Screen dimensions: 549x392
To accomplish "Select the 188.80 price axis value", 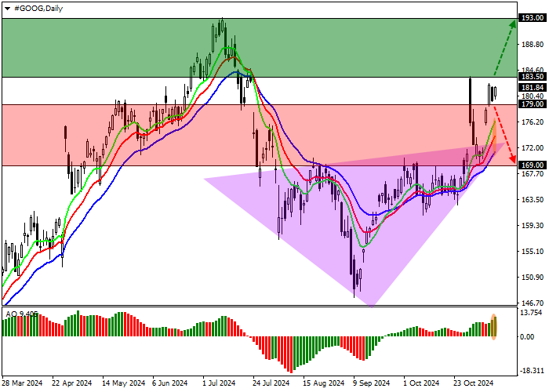I will pyautogui.click(x=533, y=45).
